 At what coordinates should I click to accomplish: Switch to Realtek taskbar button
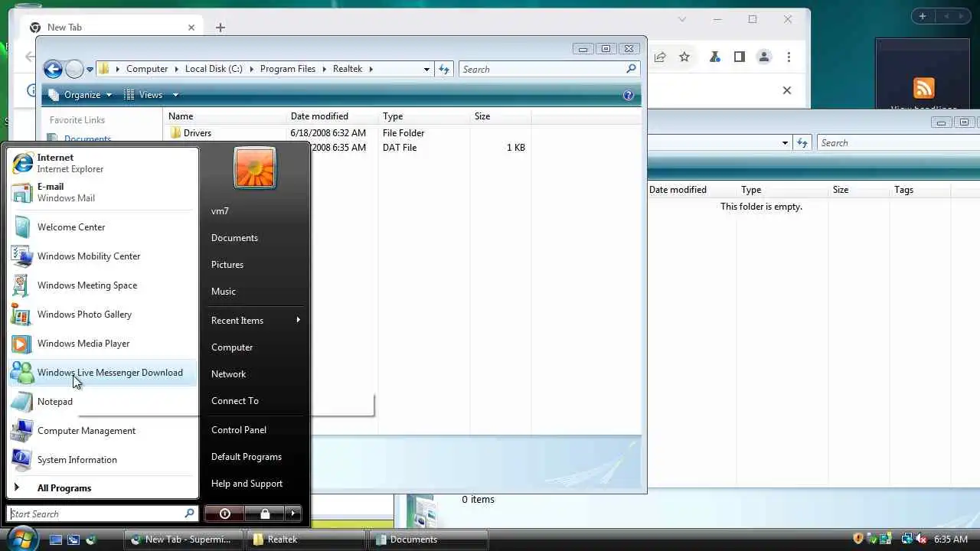(305, 540)
